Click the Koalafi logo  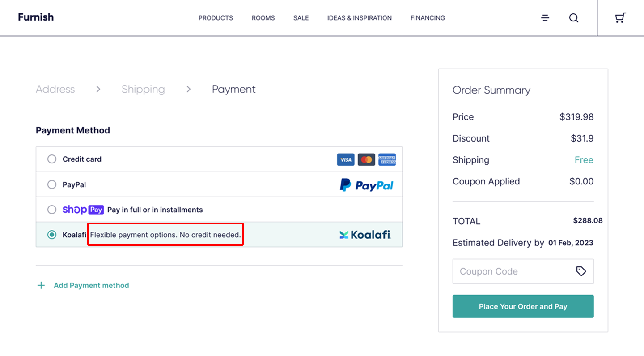click(x=365, y=234)
